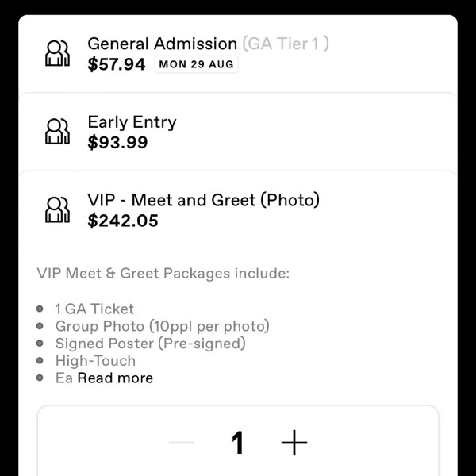The height and width of the screenshot is (476, 476).
Task: Increase ticket quantity with the plus icon
Action: [294, 443]
